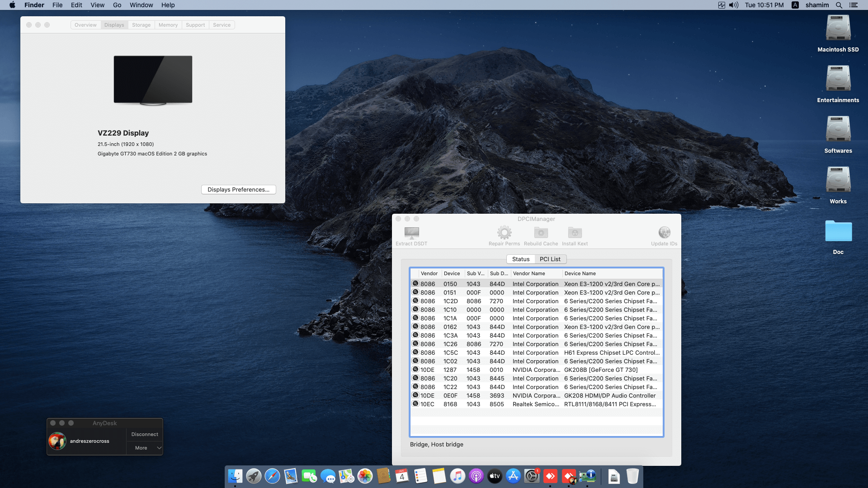Image resolution: width=868 pixels, height=488 pixels.
Task: Open Notes from the Dock
Action: (439, 476)
